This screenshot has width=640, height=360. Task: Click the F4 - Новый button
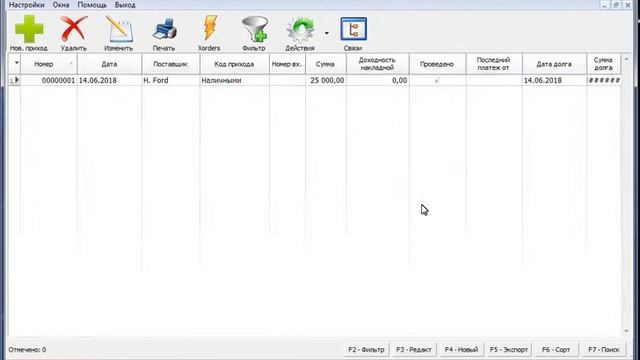(x=461, y=349)
